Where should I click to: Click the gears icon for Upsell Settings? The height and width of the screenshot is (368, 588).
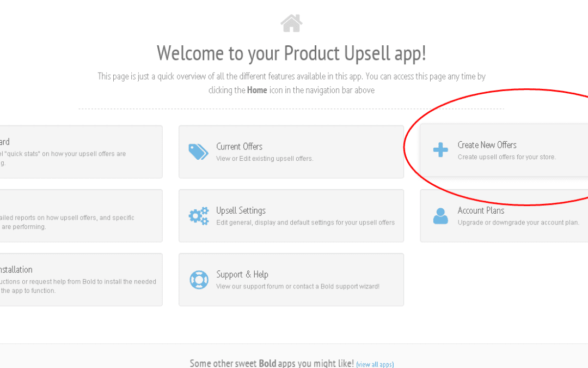click(198, 216)
